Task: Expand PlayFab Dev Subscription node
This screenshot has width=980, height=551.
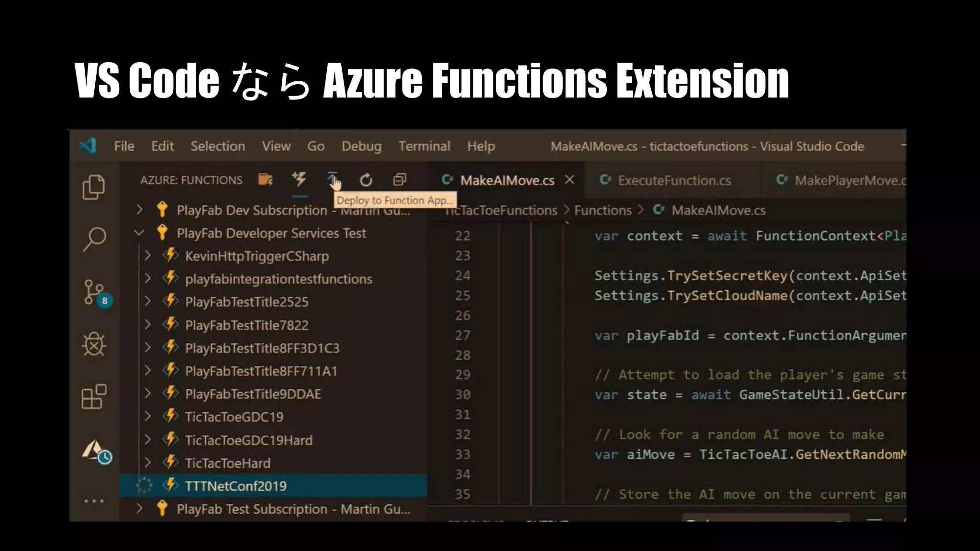Action: tap(139, 209)
